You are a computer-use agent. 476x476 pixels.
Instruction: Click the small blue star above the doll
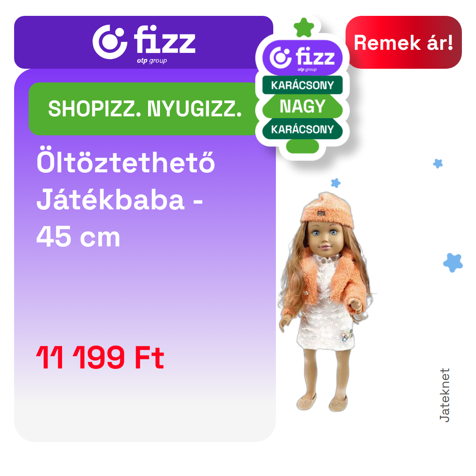(x=335, y=183)
